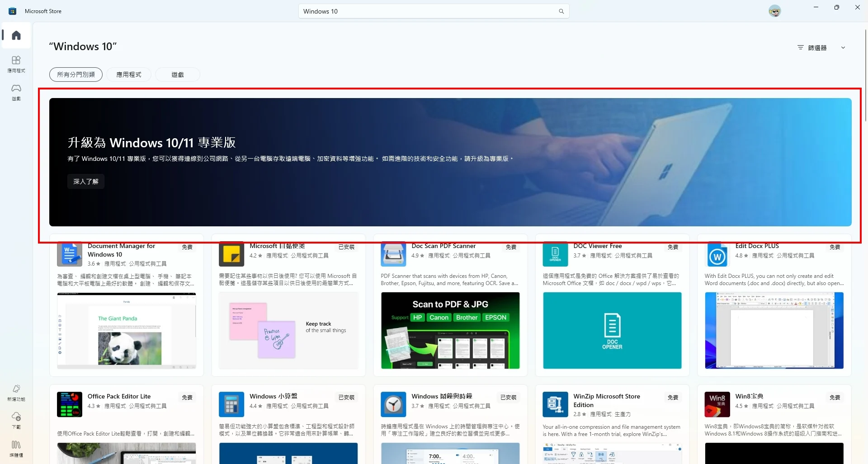Open the Library icon in the sidebar
This screenshot has height=464, width=868.
coord(16,448)
